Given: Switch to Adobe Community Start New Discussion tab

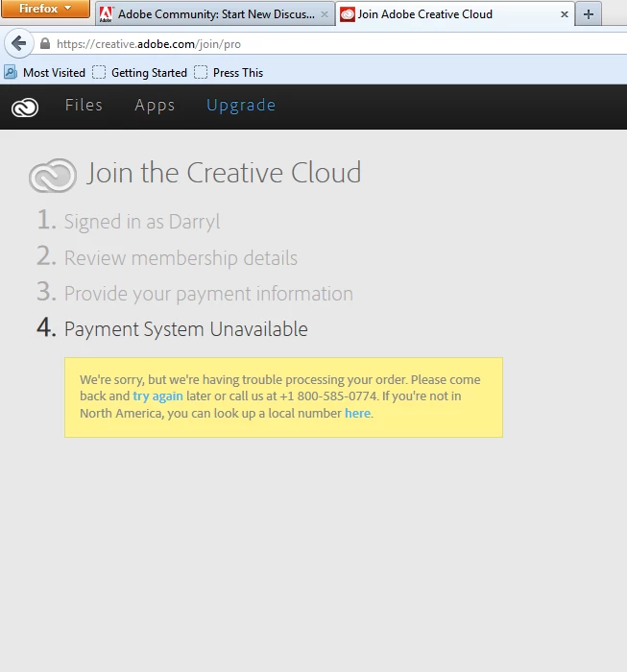Looking at the screenshot, I should pos(215,14).
